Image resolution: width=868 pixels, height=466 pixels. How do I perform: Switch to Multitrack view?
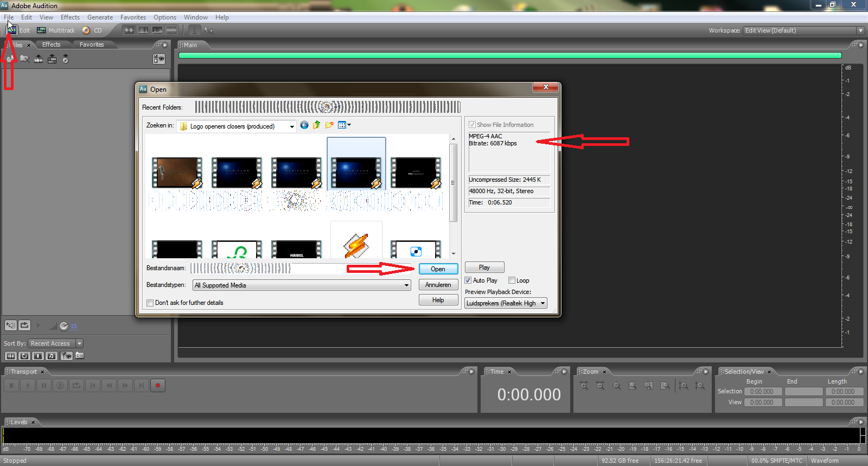click(56, 30)
